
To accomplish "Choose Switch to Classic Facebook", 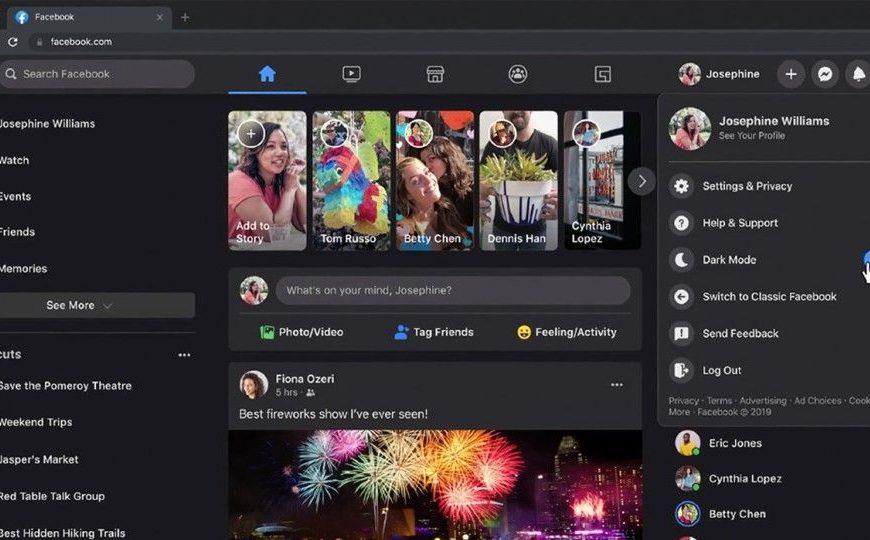I will coord(769,297).
